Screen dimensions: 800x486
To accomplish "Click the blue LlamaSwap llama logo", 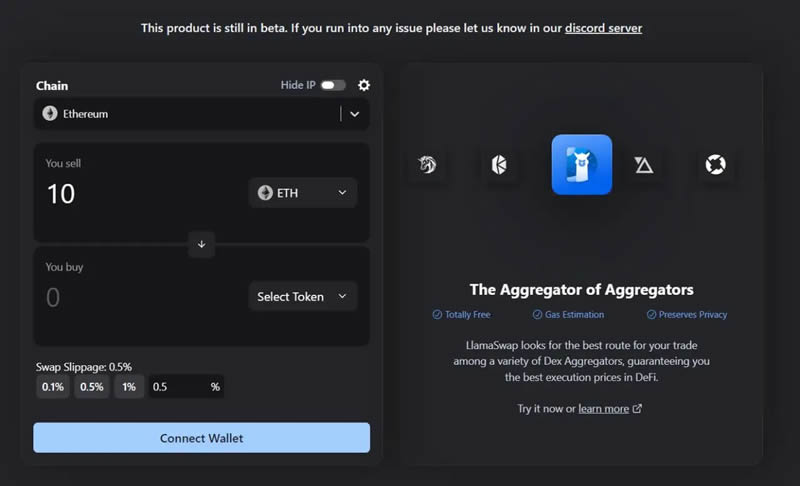I will 581,165.
